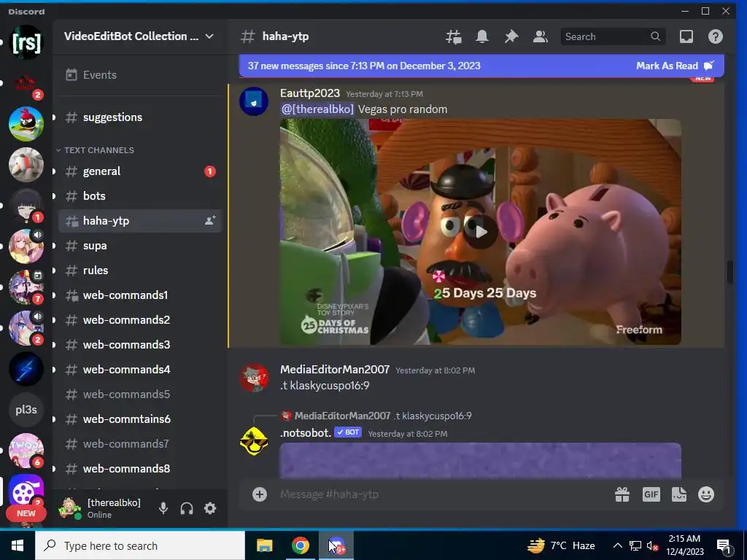Toggle microphone mute
The width and height of the screenshot is (747, 560).
tap(163, 508)
